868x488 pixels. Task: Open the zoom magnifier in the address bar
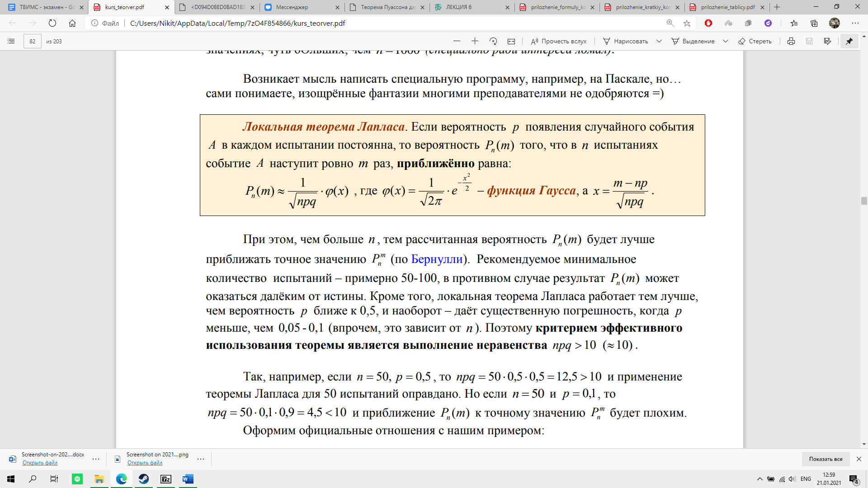(x=670, y=23)
